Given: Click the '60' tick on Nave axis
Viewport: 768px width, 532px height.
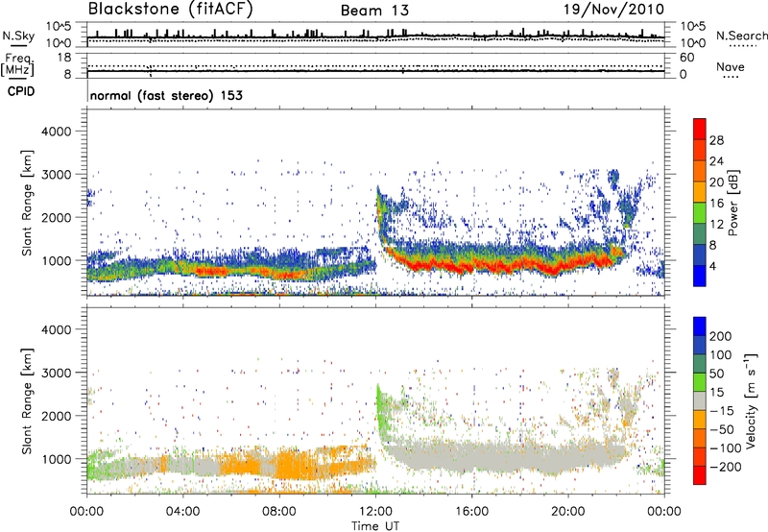Looking at the screenshot, I should click(686, 58).
